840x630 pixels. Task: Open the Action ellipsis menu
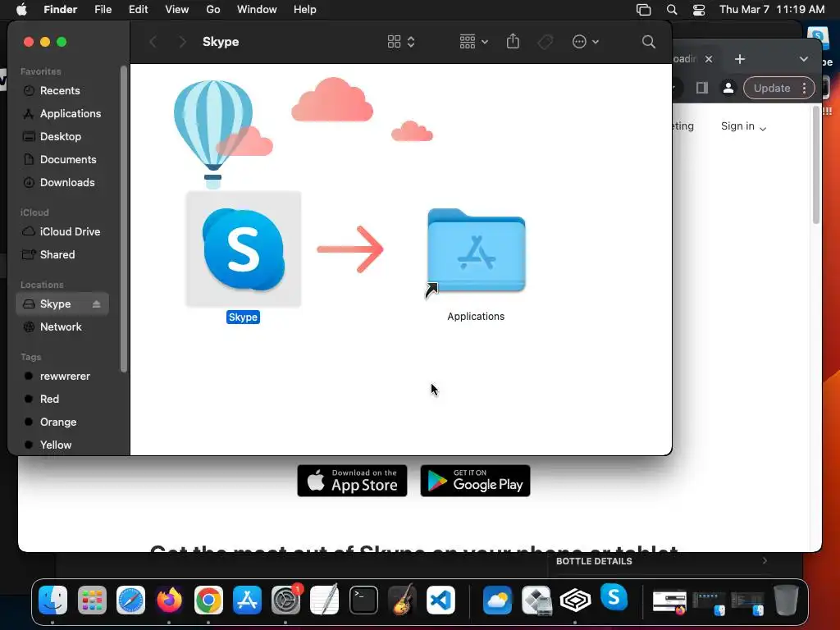[585, 42]
